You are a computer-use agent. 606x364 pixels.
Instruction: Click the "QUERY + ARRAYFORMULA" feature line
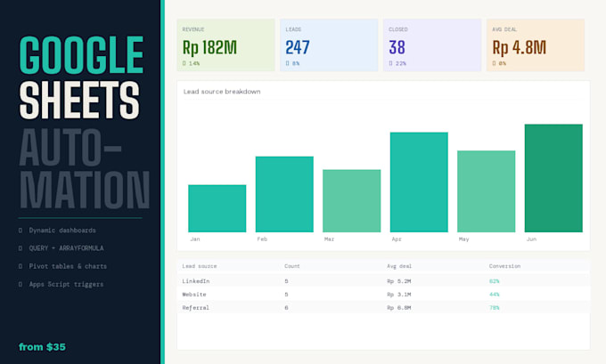click(66, 248)
